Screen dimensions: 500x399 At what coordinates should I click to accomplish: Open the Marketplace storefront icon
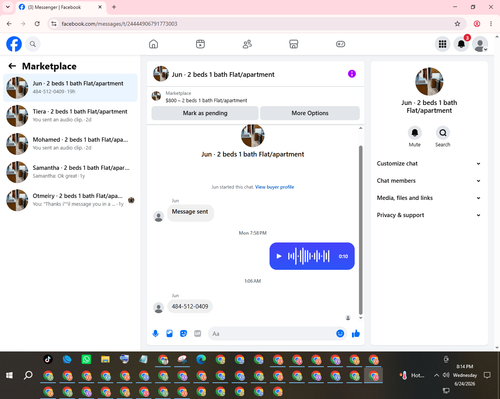(294, 44)
